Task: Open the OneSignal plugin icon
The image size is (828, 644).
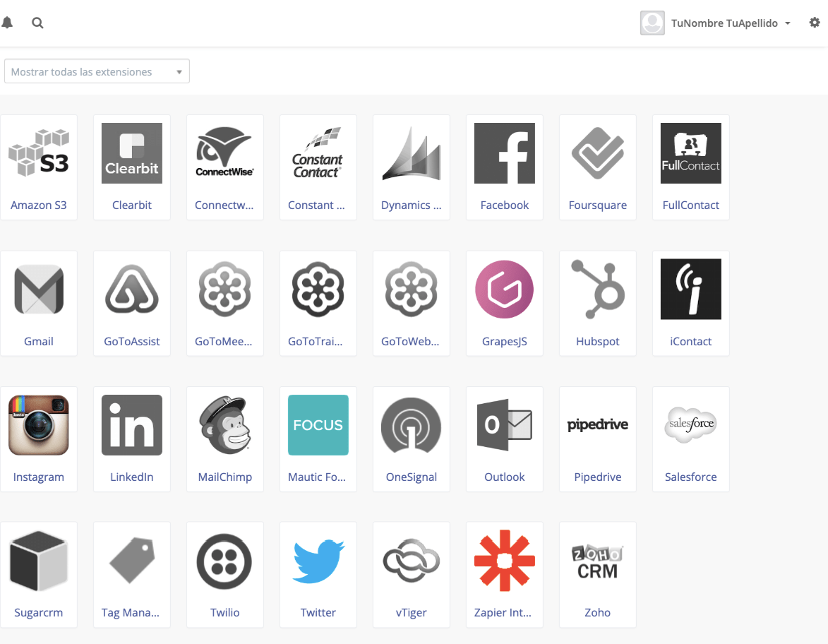Action: [412, 425]
